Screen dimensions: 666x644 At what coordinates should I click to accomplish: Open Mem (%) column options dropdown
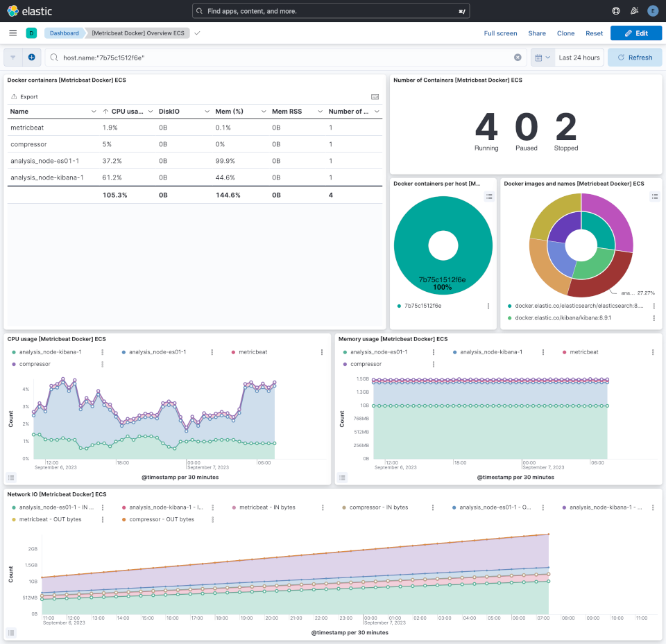point(264,112)
